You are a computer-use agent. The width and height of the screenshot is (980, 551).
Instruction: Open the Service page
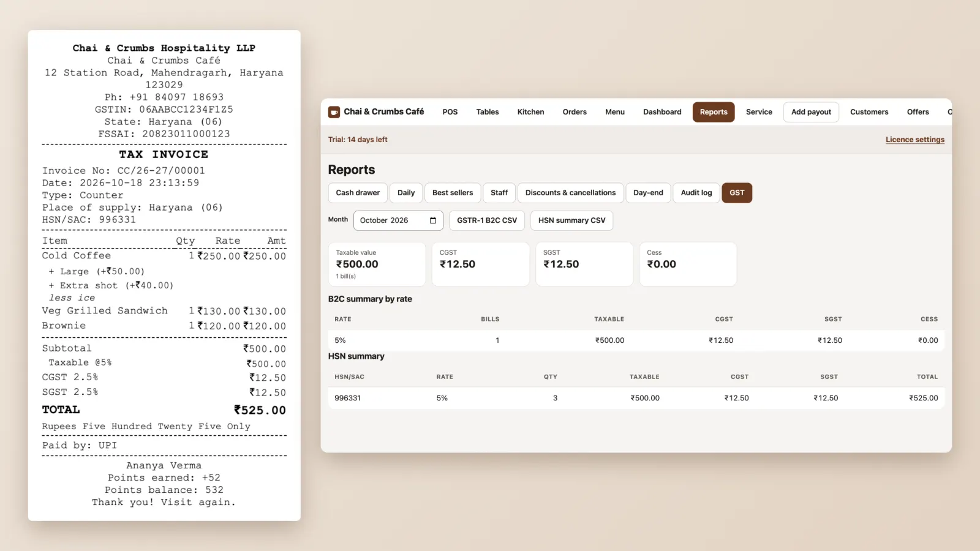pos(759,112)
